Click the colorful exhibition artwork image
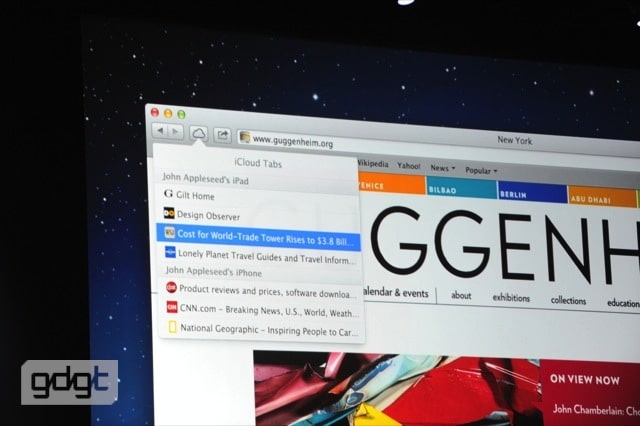Image resolution: width=640 pixels, height=426 pixels. 397,388
